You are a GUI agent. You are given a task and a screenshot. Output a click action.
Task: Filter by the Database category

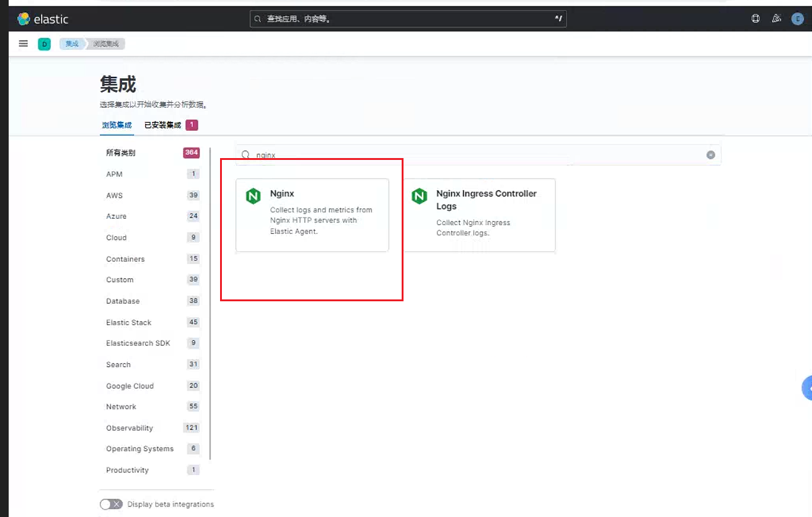click(x=152, y=301)
